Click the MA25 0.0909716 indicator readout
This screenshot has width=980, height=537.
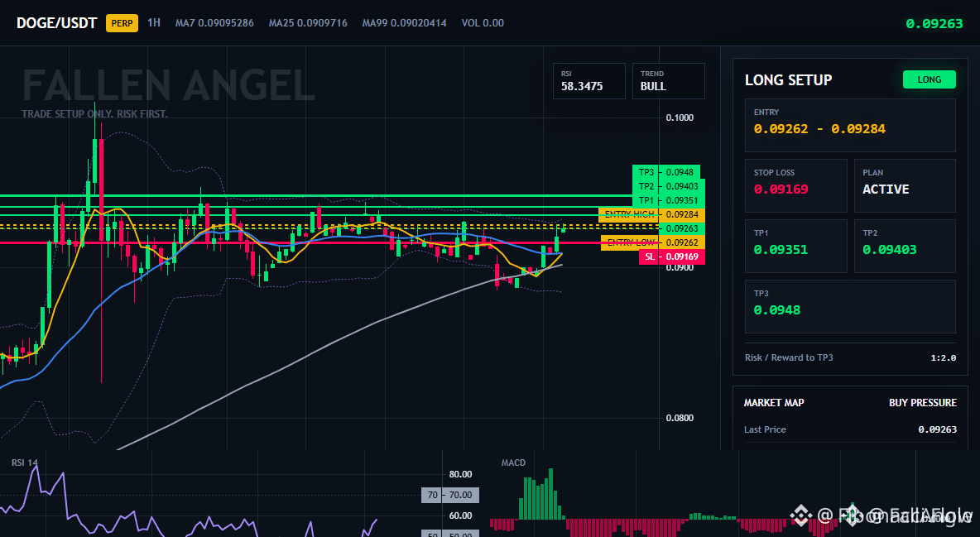point(308,23)
